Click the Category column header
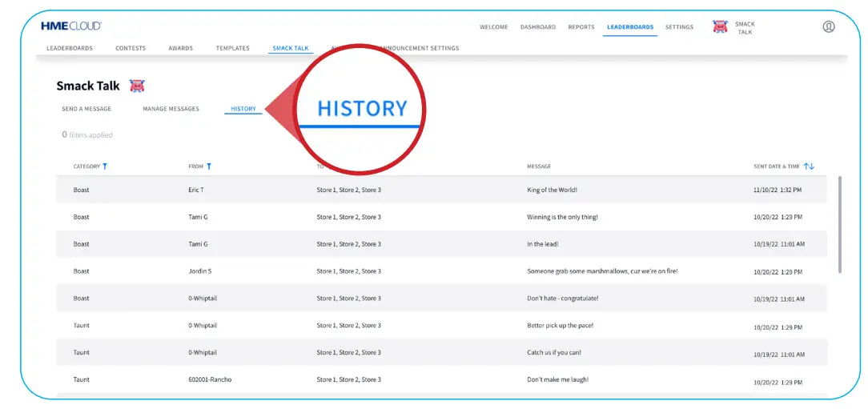This screenshot has height=409, width=868. click(x=86, y=166)
